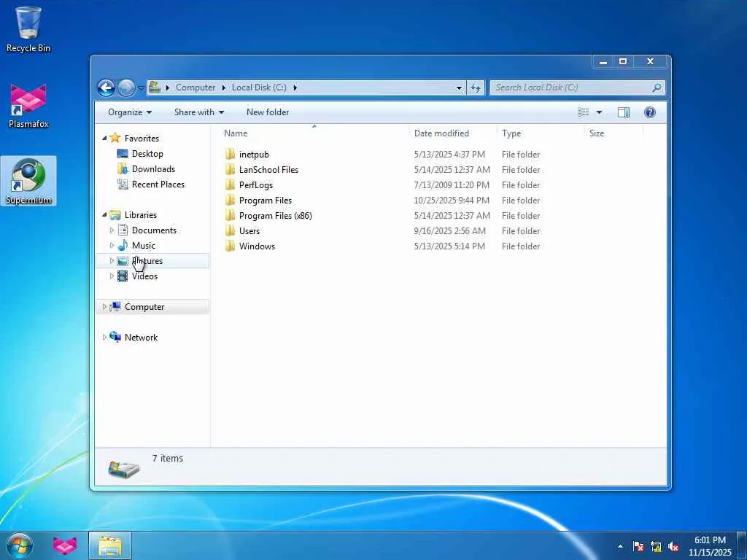Click Windows Explorer taskbar button
747x560 pixels.
[110, 545]
